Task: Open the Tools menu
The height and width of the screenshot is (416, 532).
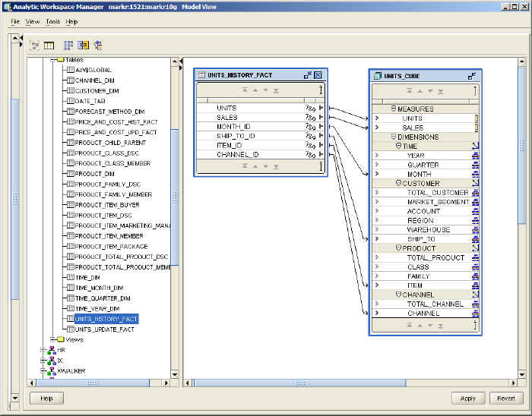Action: (53, 22)
